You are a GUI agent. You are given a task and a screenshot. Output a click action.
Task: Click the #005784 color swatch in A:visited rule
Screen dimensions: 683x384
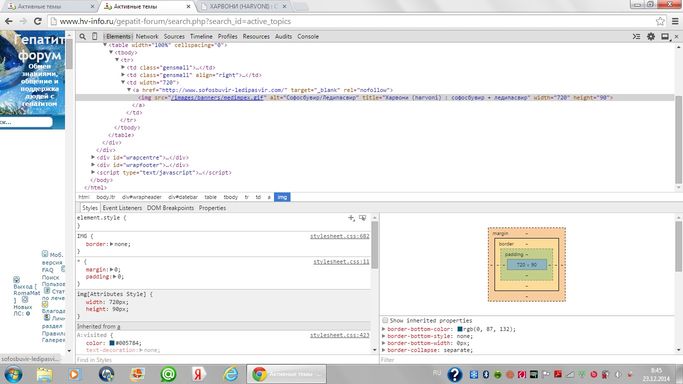point(112,343)
